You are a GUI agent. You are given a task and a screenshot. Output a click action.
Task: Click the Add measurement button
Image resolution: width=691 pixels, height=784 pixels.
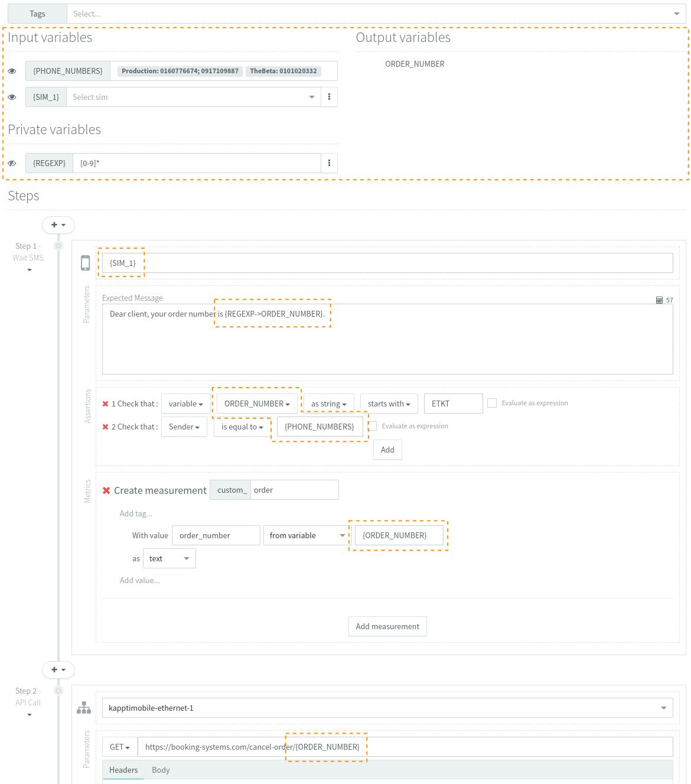tap(387, 626)
